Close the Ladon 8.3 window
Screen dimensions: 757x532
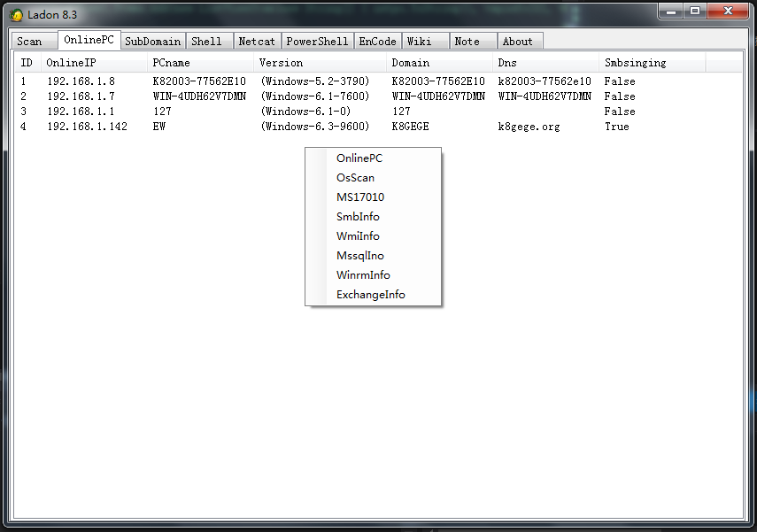tap(729, 12)
